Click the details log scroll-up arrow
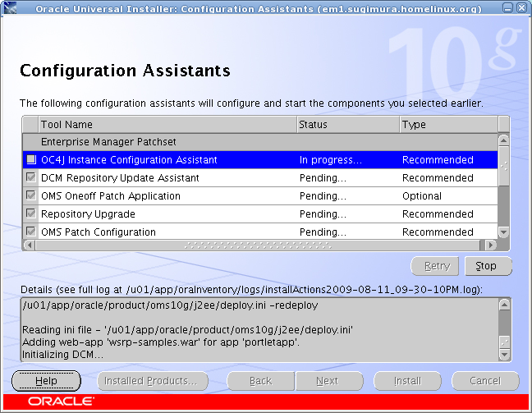This screenshot has height=413, width=532. point(505,305)
